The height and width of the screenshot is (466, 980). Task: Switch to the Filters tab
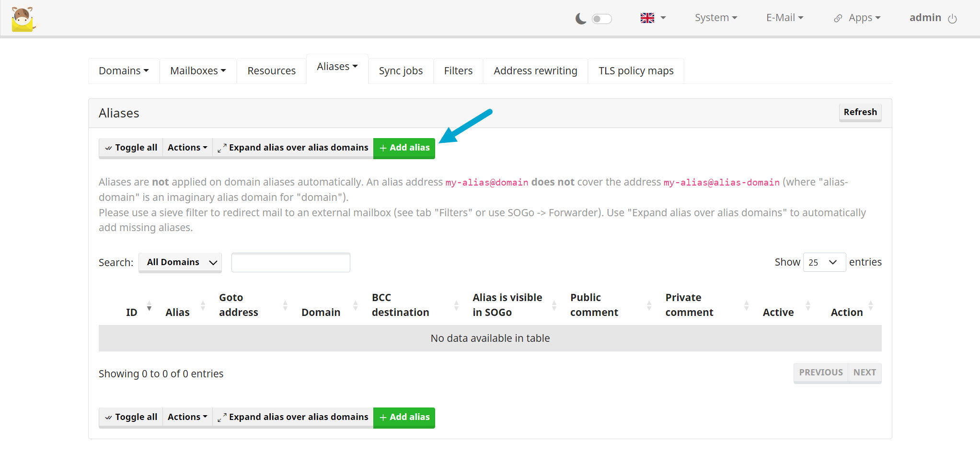(x=458, y=71)
